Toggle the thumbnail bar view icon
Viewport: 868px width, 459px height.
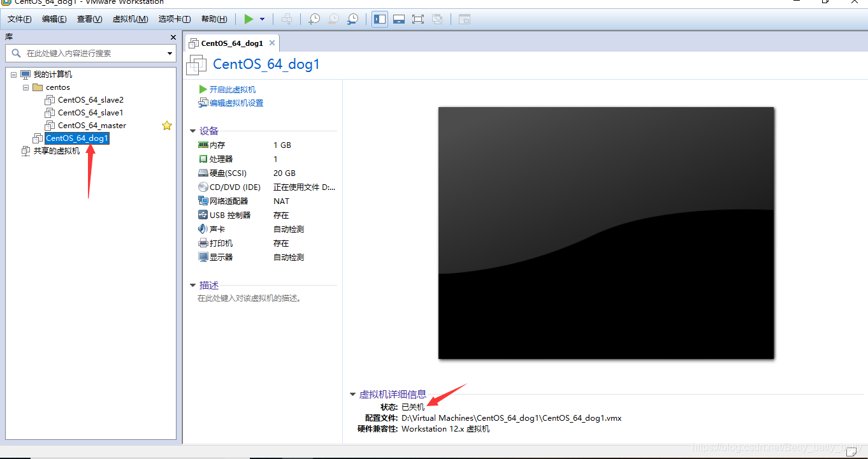[399, 19]
